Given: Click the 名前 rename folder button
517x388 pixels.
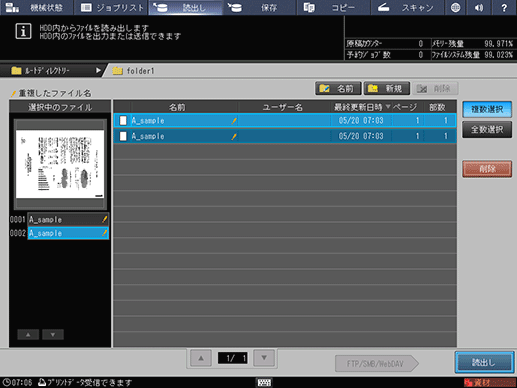Looking at the screenshot, I should pyautogui.click(x=338, y=88).
